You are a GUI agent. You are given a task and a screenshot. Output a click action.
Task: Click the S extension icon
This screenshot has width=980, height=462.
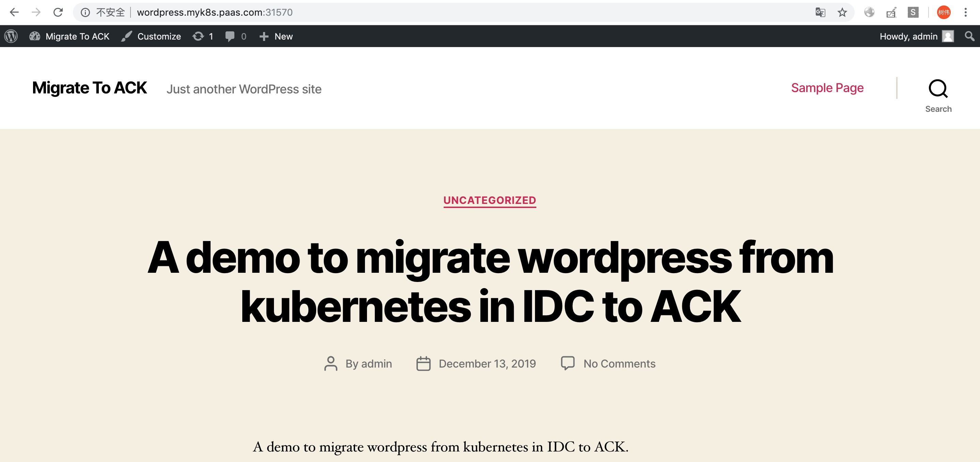pyautogui.click(x=913, y=13)
